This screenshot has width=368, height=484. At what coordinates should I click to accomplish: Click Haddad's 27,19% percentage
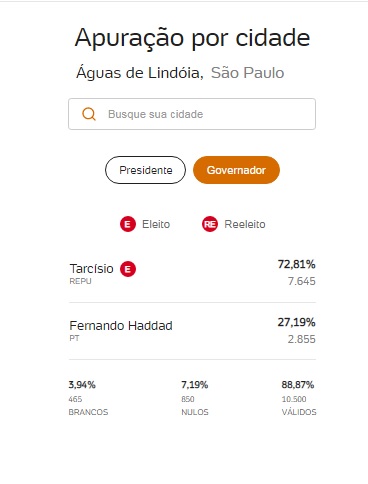pyautogui.click(x=296, y=322)
